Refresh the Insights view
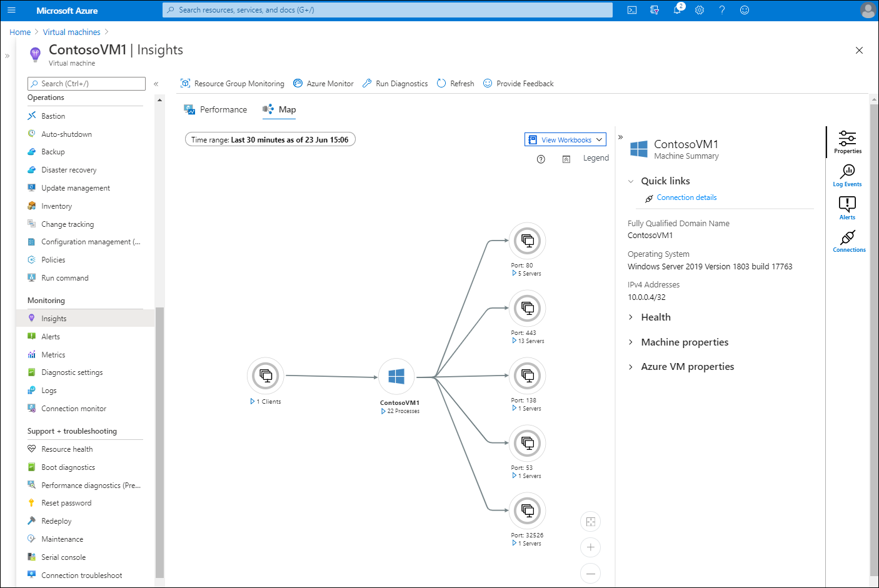 pyautogui.click(x=455, y=84)
